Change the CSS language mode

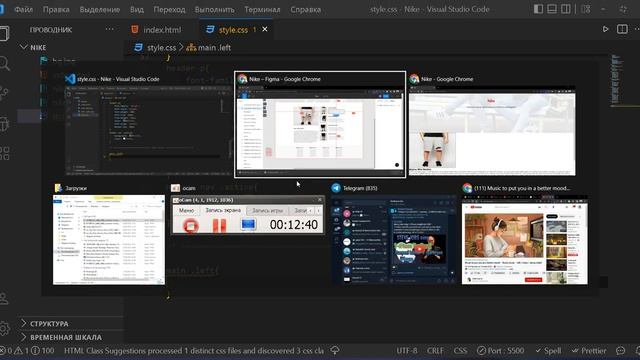click(x=460, y=351)
